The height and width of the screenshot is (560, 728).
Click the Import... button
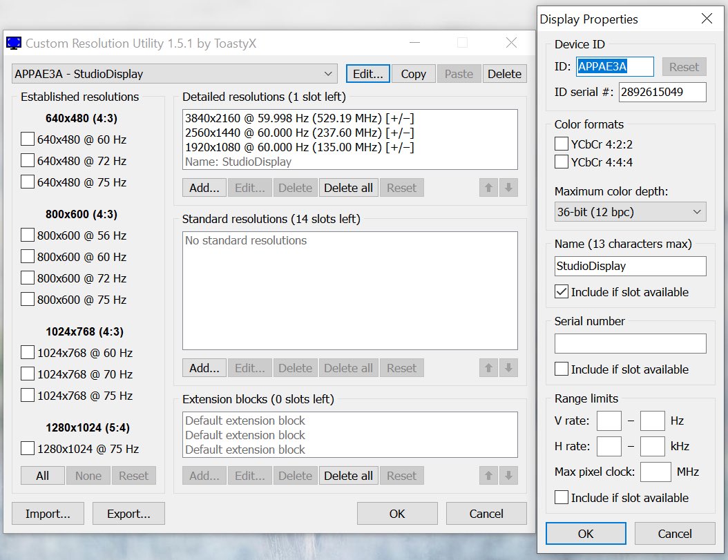point(48,514)
